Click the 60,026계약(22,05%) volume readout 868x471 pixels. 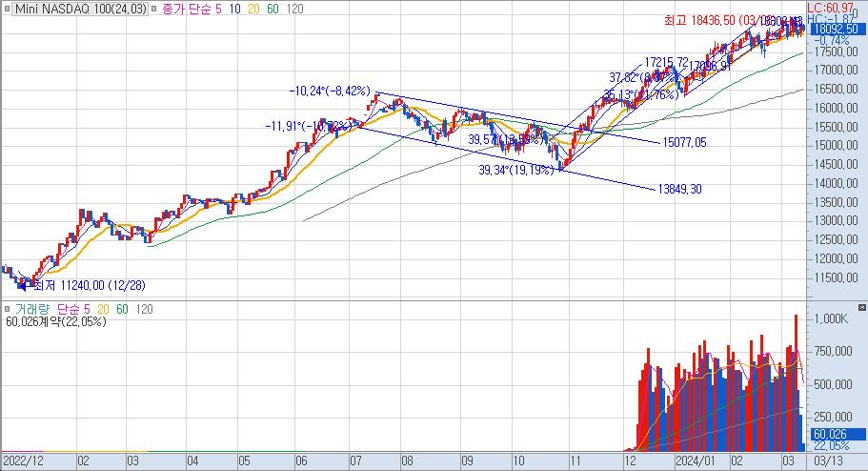[x=56, y=321]
